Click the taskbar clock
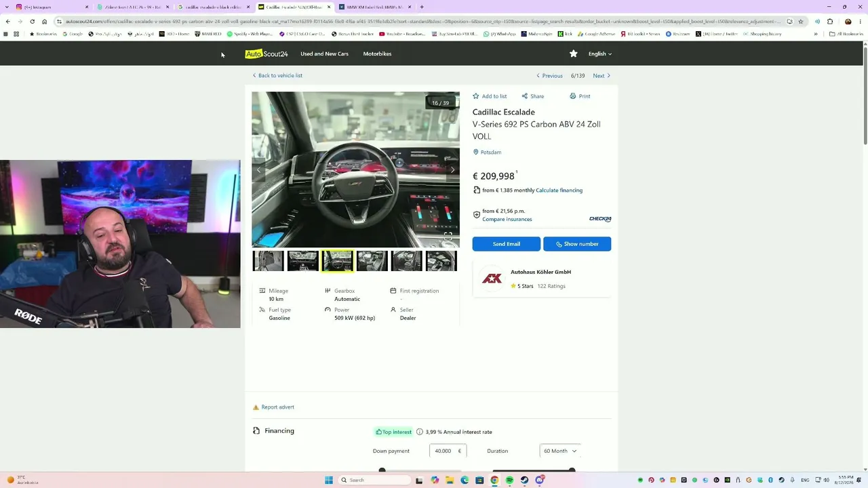Image resolution: width=868 pixels, height=488 pixels. click(845, 480)
